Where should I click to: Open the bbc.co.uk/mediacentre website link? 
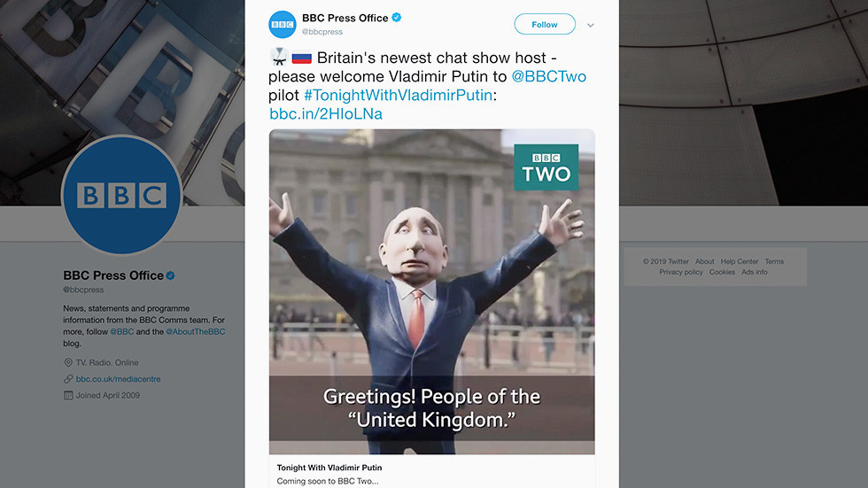pyautogui.click(x=119, y=379)
